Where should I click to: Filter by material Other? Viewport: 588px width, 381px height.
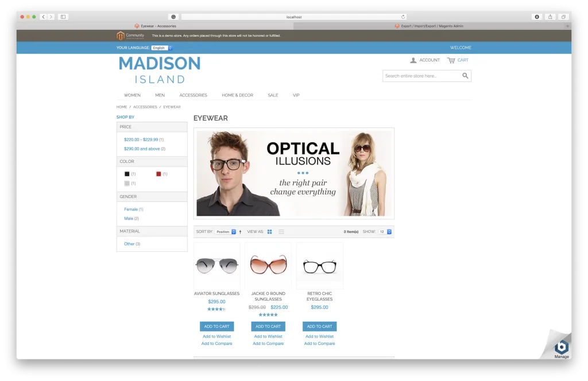coord(129,244)
